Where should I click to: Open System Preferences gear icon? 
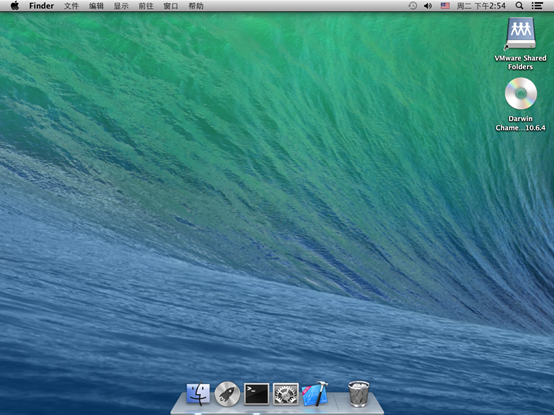[x=285, y=394]
